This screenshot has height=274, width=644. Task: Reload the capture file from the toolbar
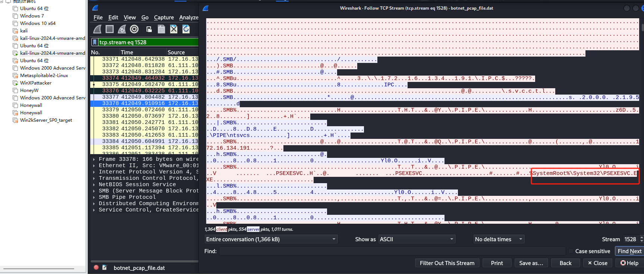pos(186,29)
